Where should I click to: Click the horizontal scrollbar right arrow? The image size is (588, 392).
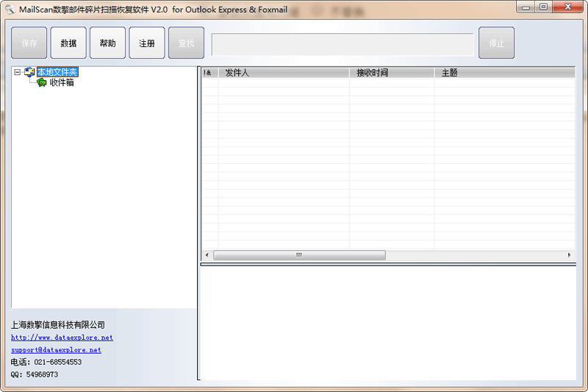[x=569, y=255]
